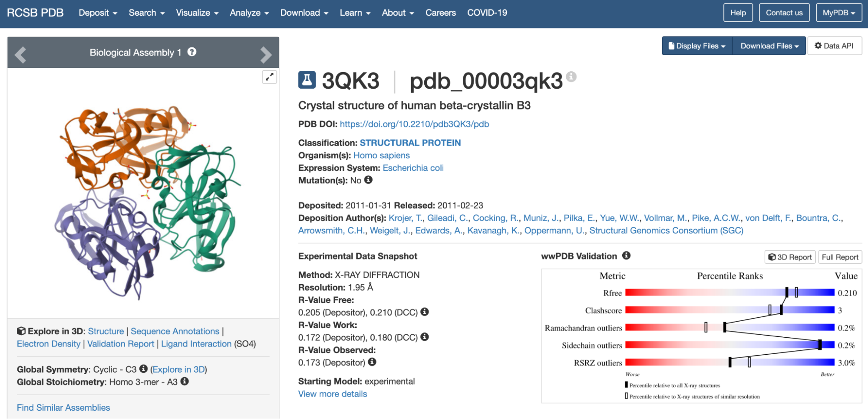Click the 3D protein assembly image
This screenshot has height=419, width=868.
[x=147, y=202]
